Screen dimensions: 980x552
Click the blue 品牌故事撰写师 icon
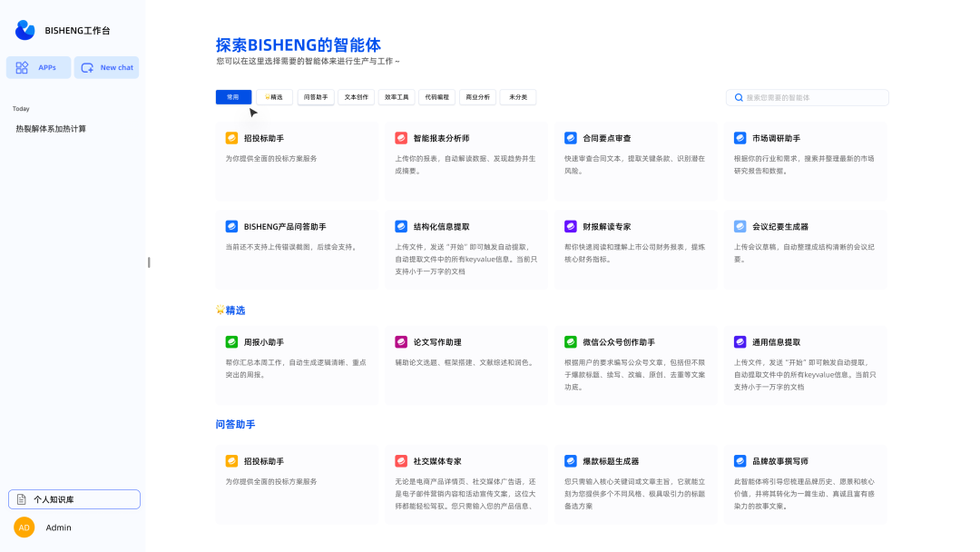tap(740, 460)
